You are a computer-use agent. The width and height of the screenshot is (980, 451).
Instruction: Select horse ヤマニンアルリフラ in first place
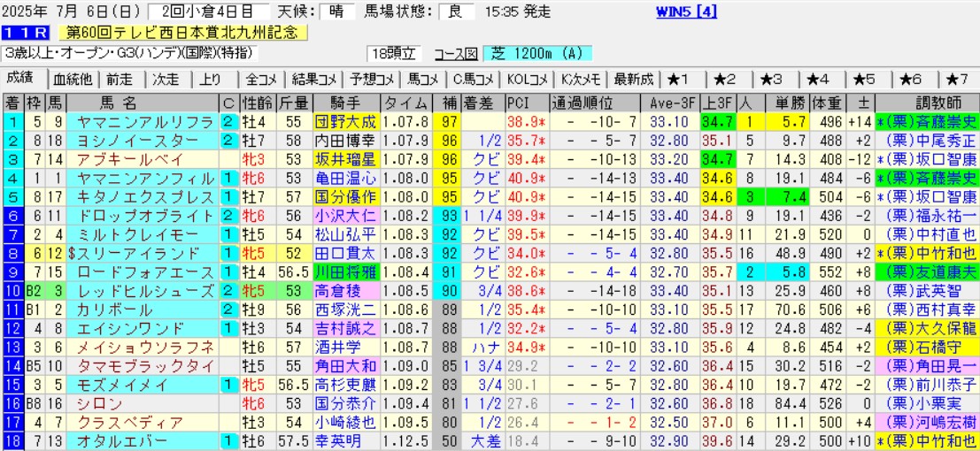(x=145, y=121)
